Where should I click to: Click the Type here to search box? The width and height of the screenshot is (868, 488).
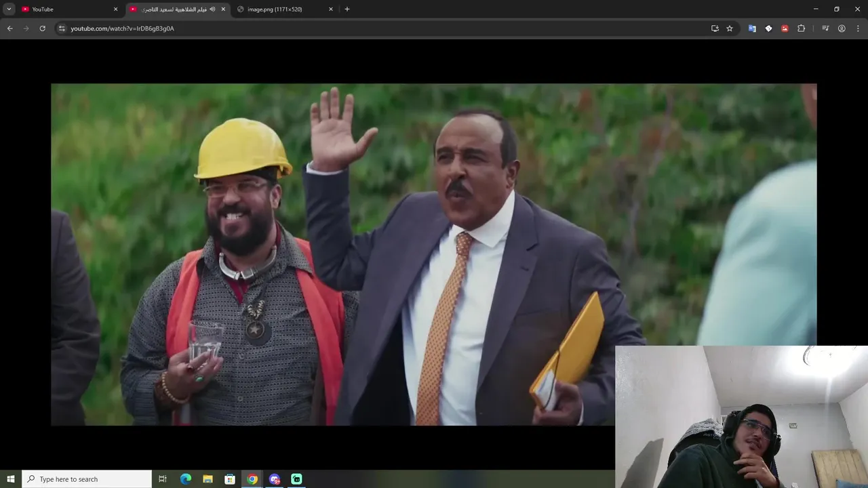[x=87, y=479]
